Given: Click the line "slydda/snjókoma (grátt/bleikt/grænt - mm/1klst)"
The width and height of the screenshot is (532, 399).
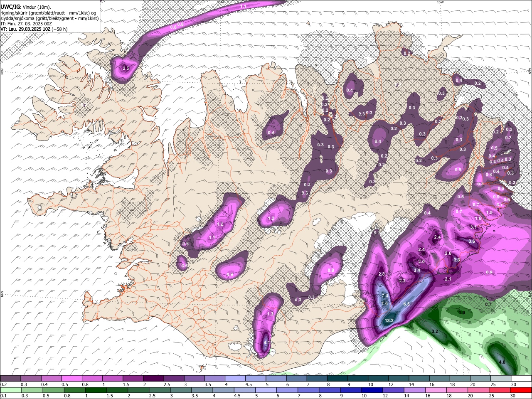Looking at the screenshot, I should (49, 18).
